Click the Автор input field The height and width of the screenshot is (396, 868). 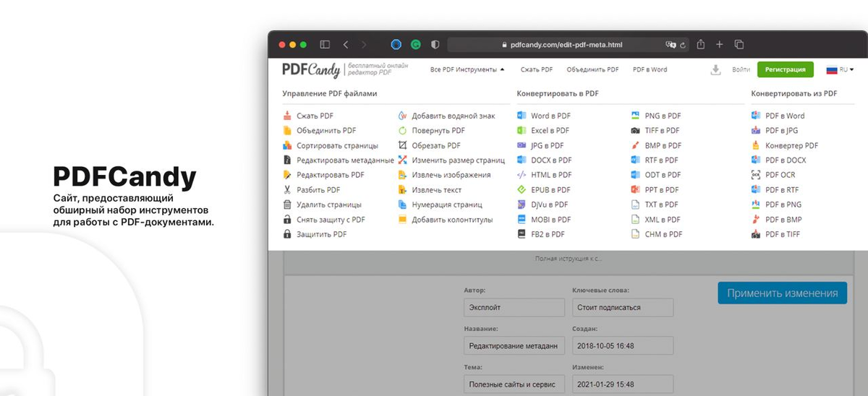(x=514, y=307)
